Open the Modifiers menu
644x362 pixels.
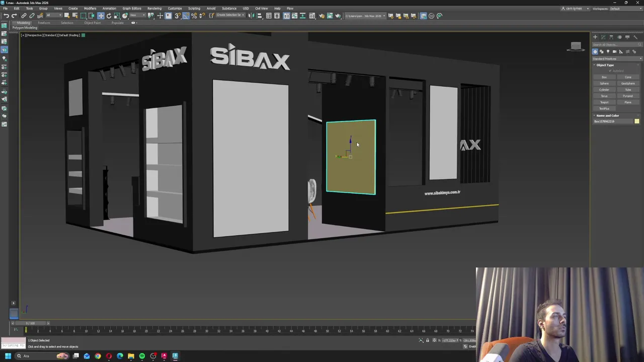point(90,9)
